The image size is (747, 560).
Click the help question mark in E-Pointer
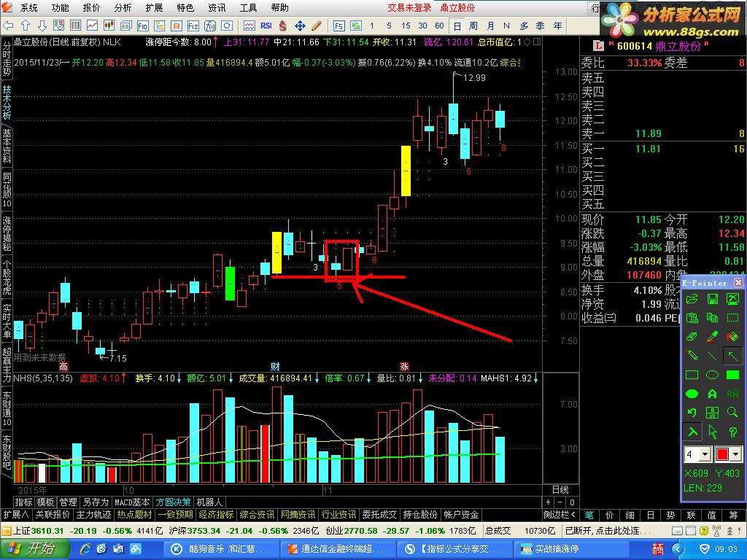[732, 432]
